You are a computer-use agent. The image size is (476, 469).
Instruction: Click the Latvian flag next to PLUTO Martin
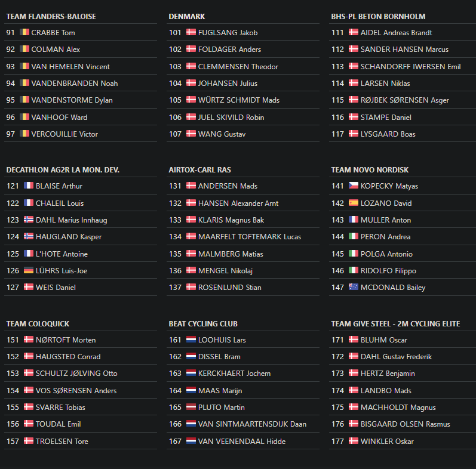191,406
